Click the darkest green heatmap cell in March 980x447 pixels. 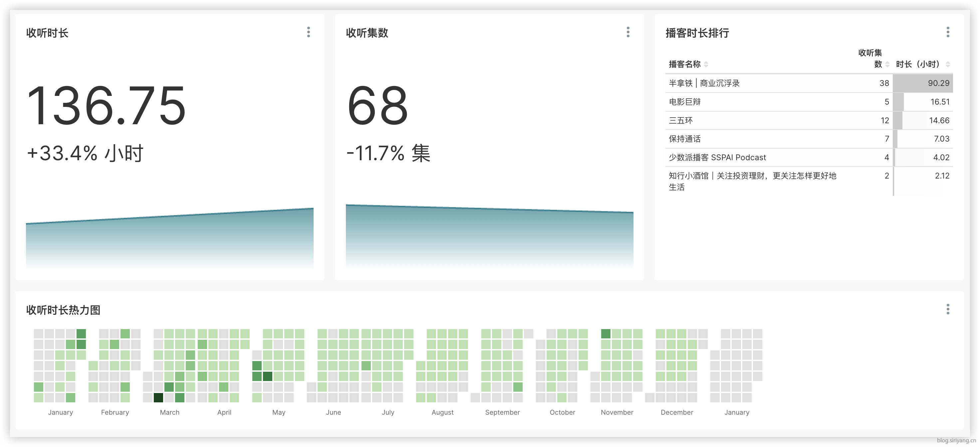158,397
